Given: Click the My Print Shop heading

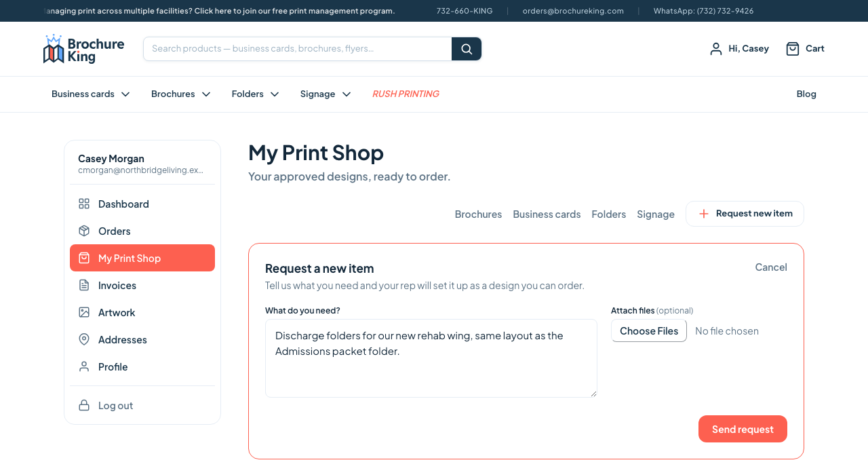Looking at the screenshot, I should pyautogui.click(x=316, y=153).
